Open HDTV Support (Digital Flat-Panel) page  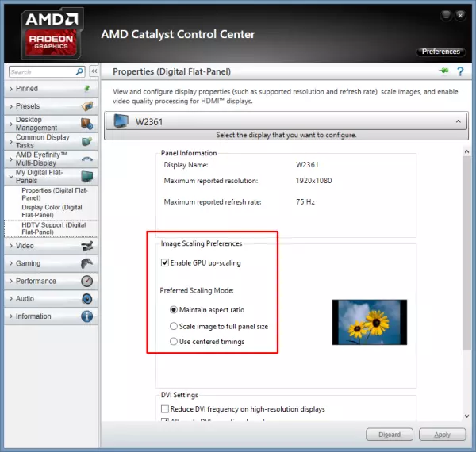[54, 228]
